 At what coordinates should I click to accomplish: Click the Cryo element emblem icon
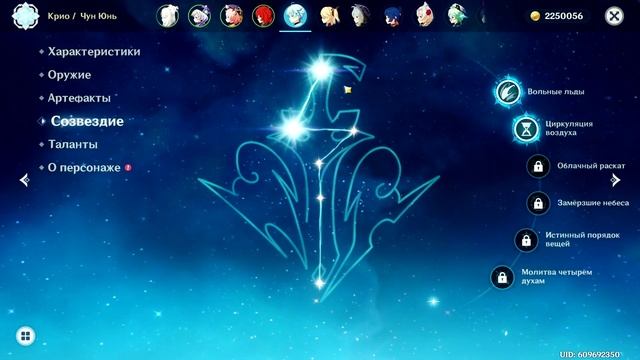[x=25, y=16]
